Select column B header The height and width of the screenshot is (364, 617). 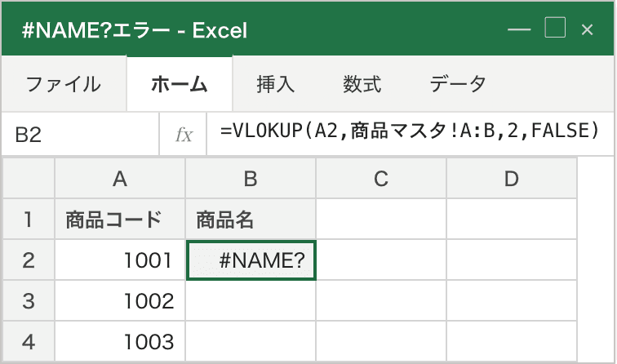click(251, 179)
